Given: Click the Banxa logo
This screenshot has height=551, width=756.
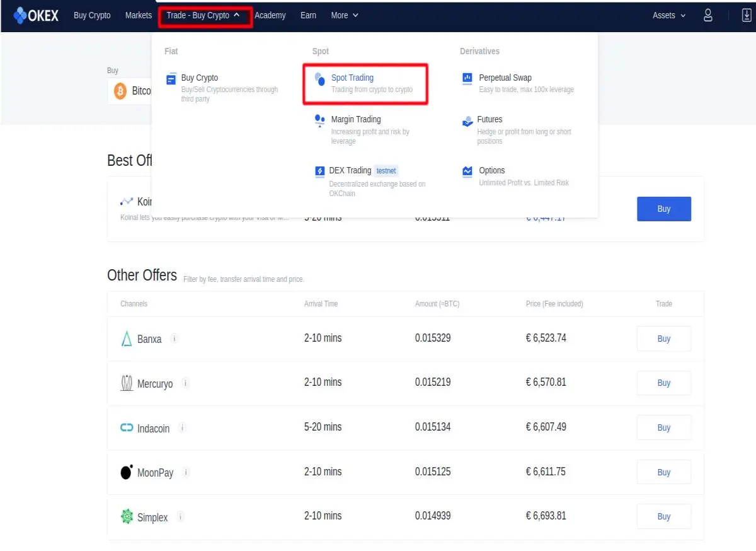Looking at the screenshot, I should (127, 339).
